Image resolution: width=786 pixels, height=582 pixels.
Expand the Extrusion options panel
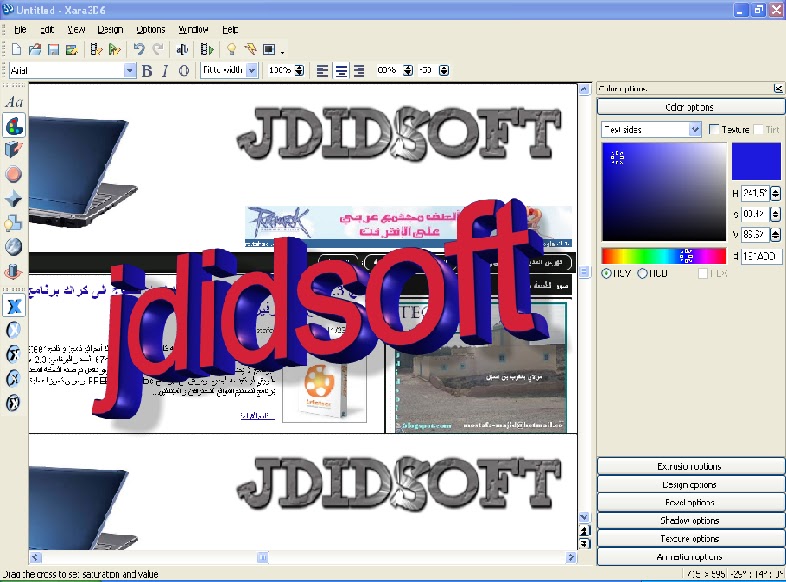point(690,466)
